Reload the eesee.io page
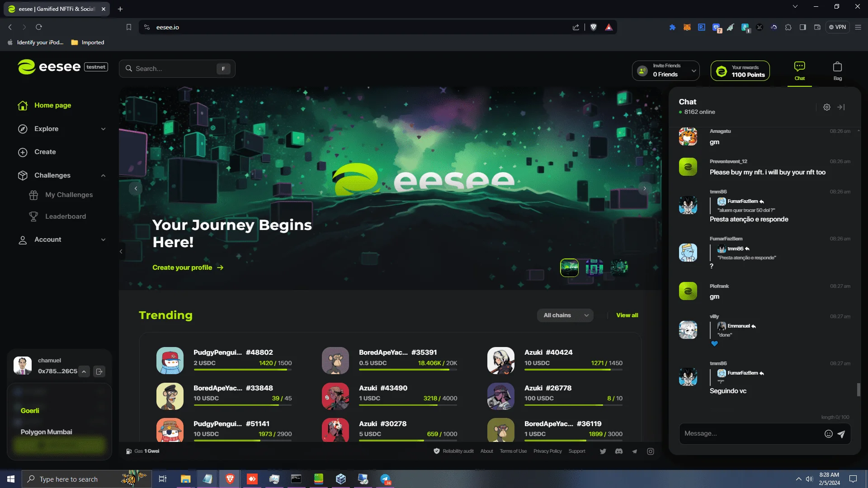 (x=39, y=27)
